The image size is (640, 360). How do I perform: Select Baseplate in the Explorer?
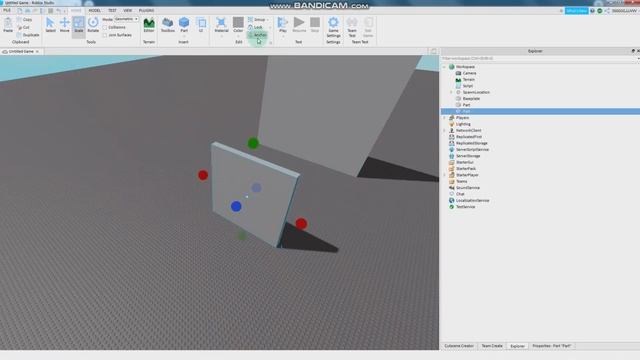[x=471, y=98]
